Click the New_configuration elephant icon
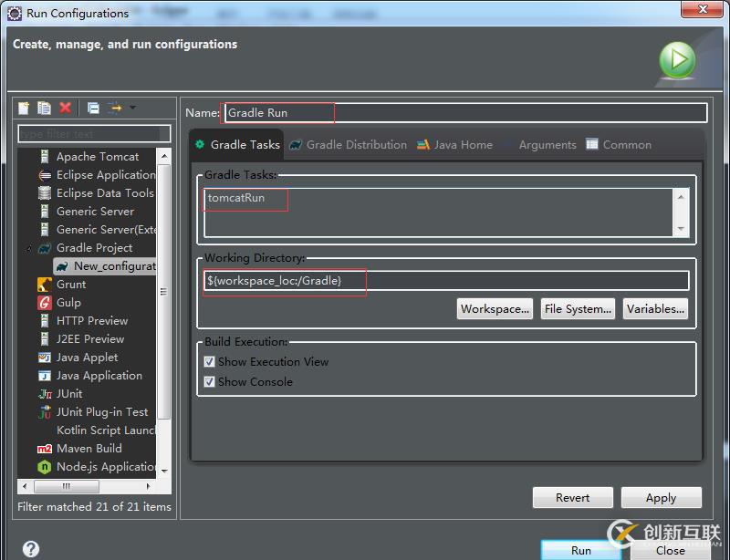Screen dimensions: 730x560 click(x=62, y=266)
